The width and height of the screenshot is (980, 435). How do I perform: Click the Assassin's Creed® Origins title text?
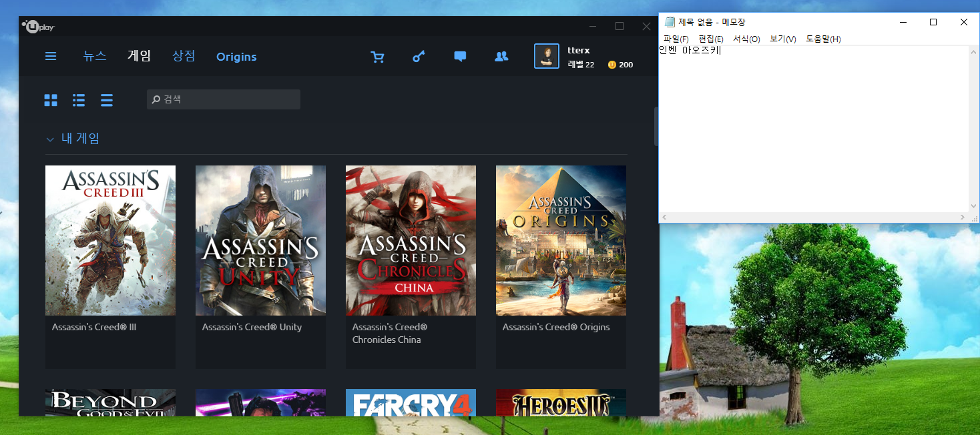[x=556, y=328]
